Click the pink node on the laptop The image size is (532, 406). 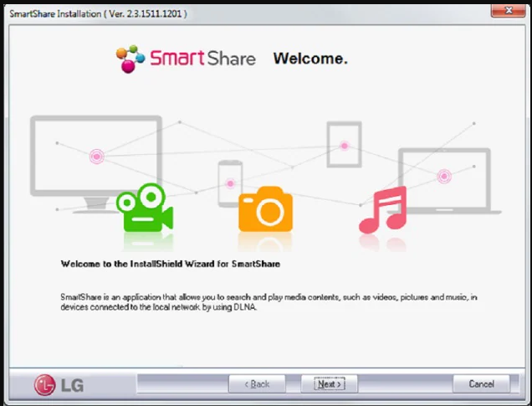click(x=444, y=176)
